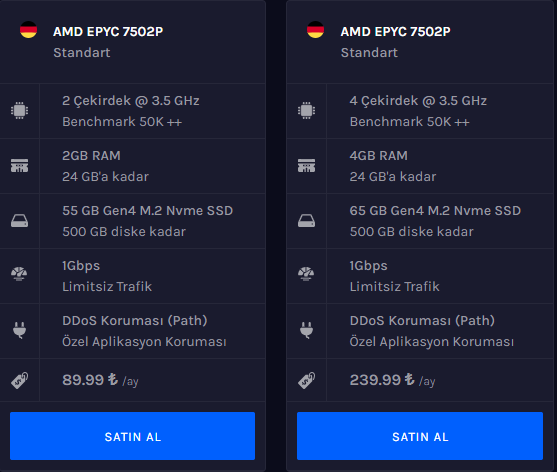Buy the 89.99 ₺ plan with SATIN AL
The width and height of the screenshot is (557, 472).
point(133,436)
